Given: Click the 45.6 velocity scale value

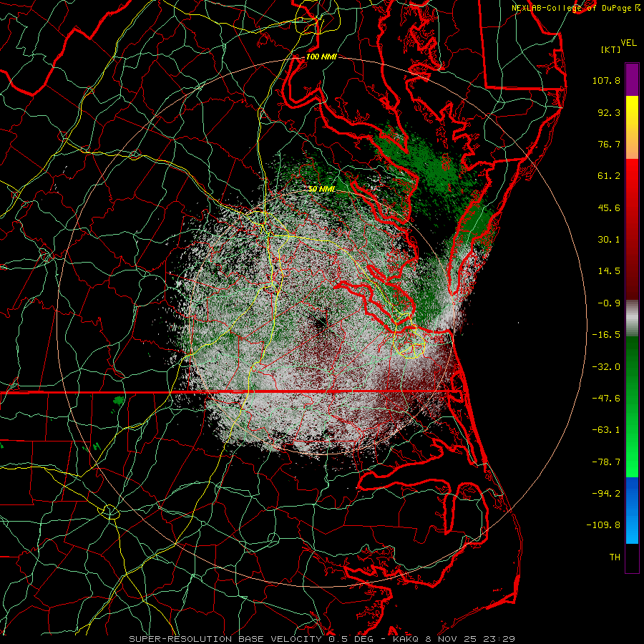Looking at the screenshot, I should click(609, 208).
